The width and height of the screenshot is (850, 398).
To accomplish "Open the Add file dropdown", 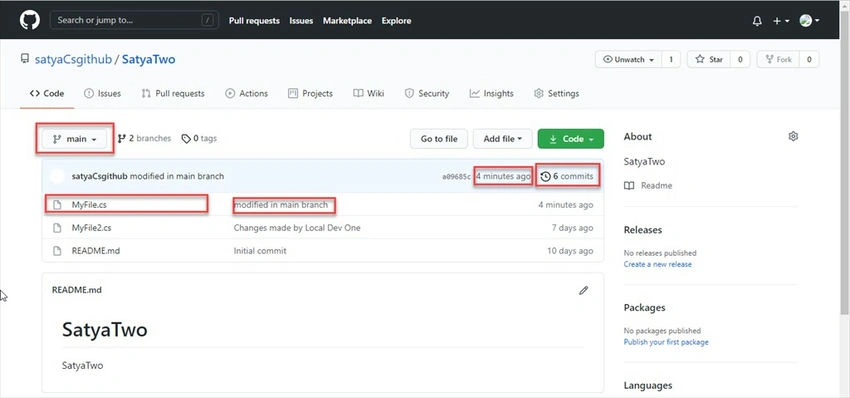I will click(x=503, y=139).
